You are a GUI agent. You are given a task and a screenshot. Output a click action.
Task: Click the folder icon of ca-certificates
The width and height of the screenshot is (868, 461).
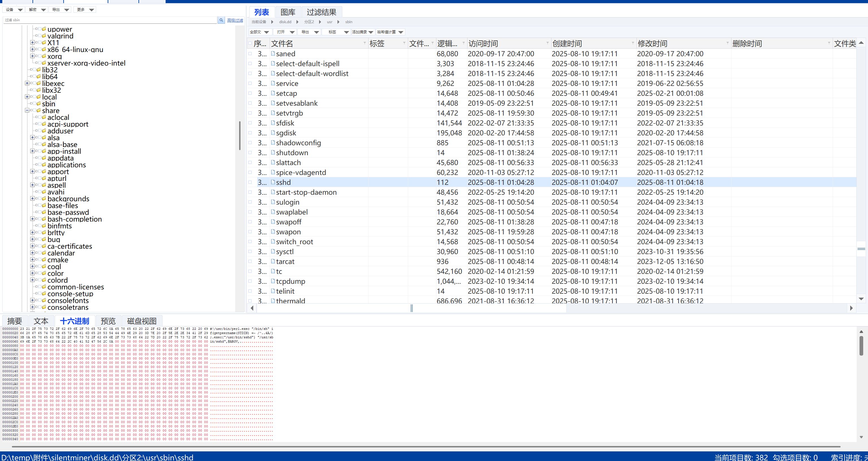[44, 246]
